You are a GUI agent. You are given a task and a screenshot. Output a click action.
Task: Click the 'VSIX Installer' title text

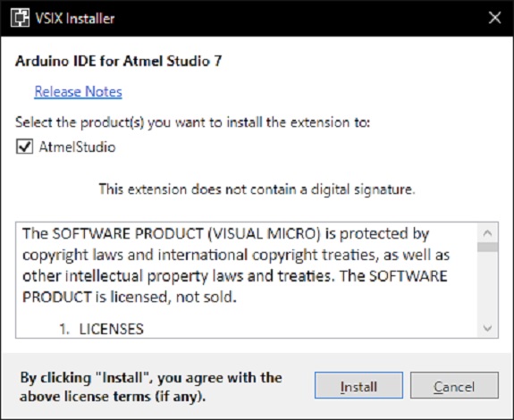point(75,19)
